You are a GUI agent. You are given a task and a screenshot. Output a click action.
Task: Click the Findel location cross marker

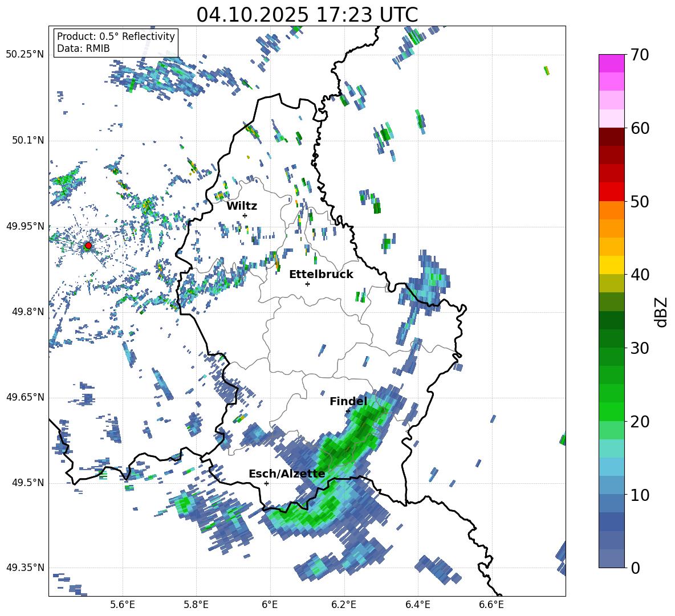tap(348, 411)
